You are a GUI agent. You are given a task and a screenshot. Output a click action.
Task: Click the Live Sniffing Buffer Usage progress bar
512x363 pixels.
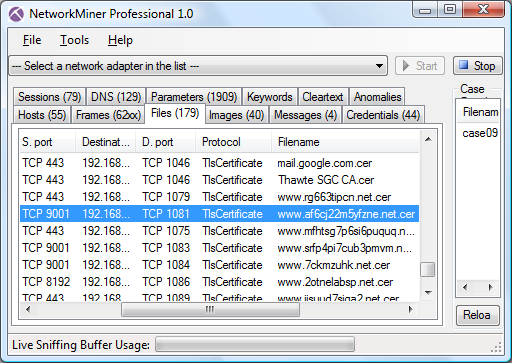(x=255, y=344)
